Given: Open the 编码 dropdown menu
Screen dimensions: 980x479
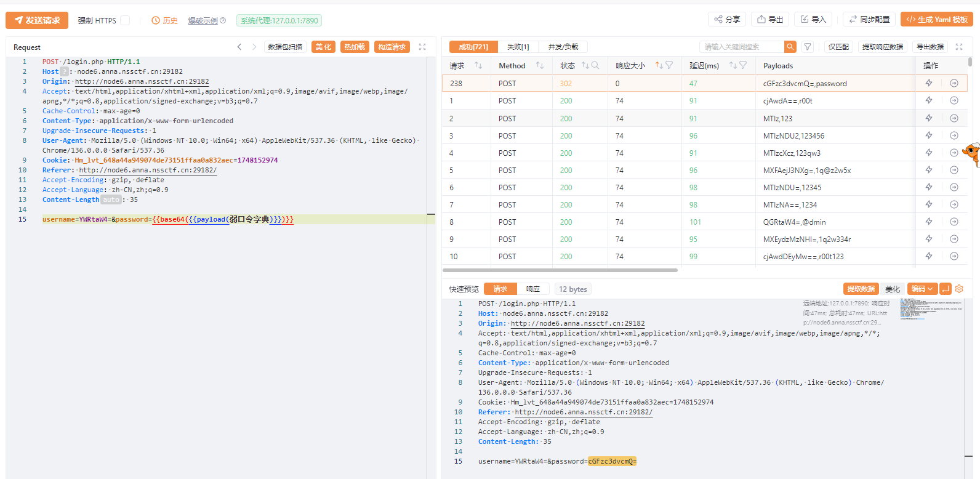Looking at the screenshot, I should point(922,289).
